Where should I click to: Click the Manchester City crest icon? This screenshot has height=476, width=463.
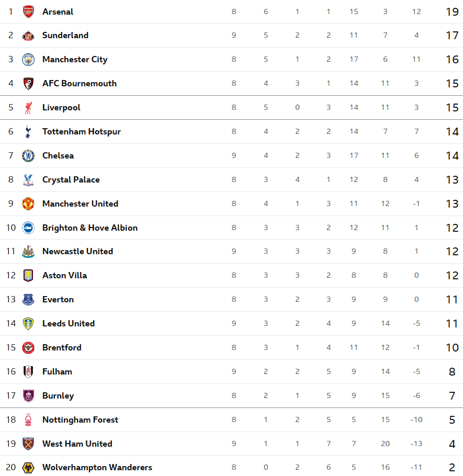(28, 60)
